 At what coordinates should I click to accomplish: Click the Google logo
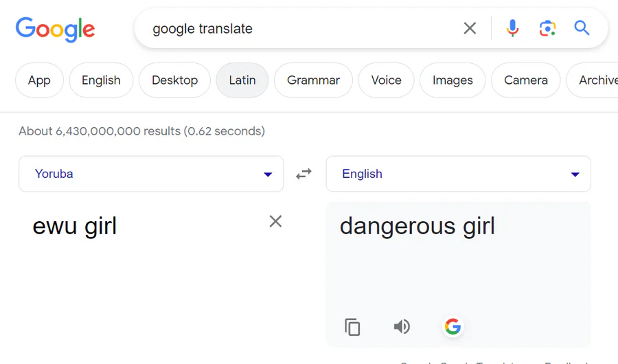point(55,29)
